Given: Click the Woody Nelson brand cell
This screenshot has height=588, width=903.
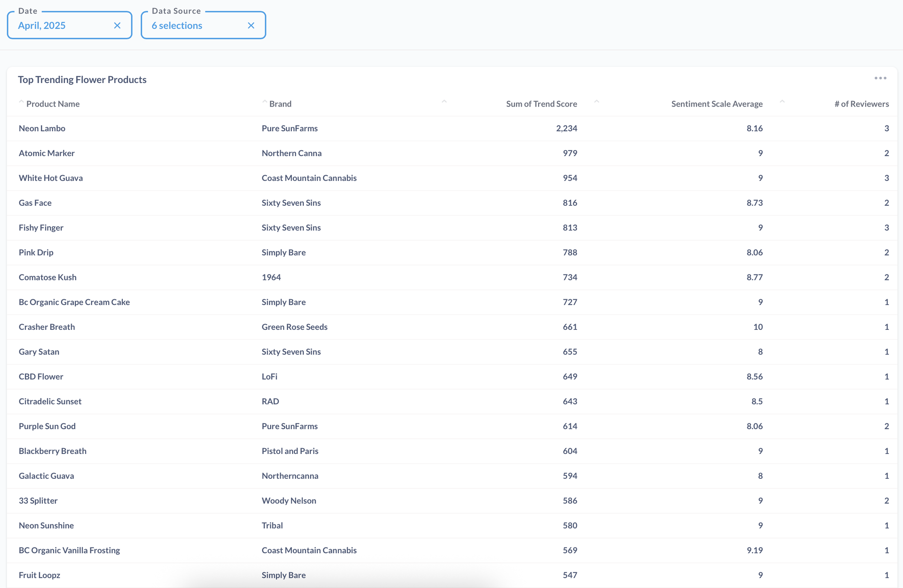Looking at the screenshot, I should tap(289, 500).
